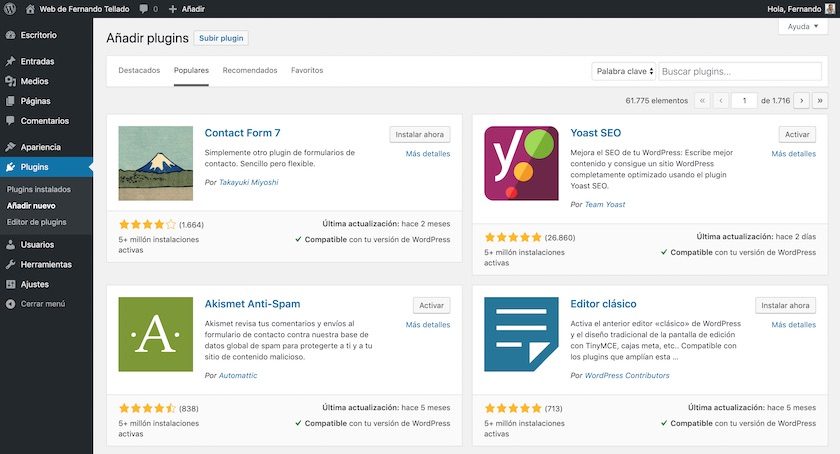Click the Apariencia paintbrush icon
This screenshot has height=454, width=840.
(x=10, y=147)
